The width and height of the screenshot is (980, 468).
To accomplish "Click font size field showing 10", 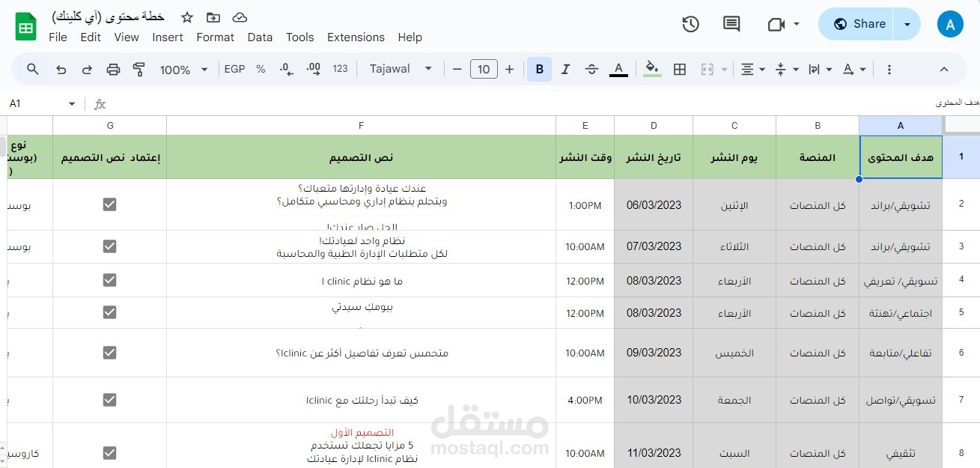I will coord(484,70).
